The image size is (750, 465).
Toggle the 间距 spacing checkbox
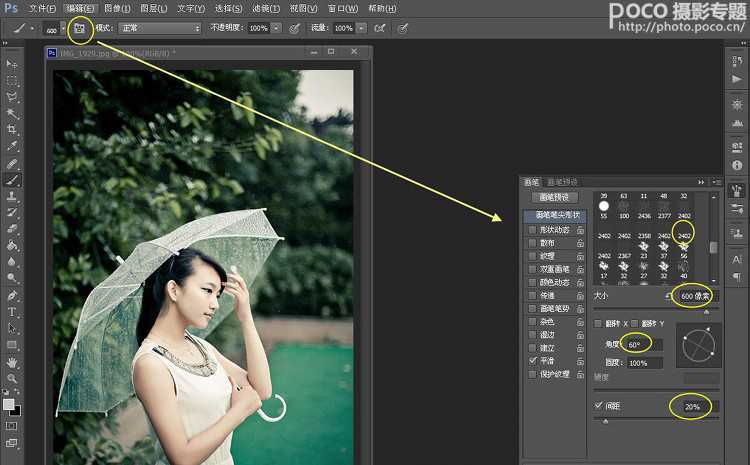point(599,405)
